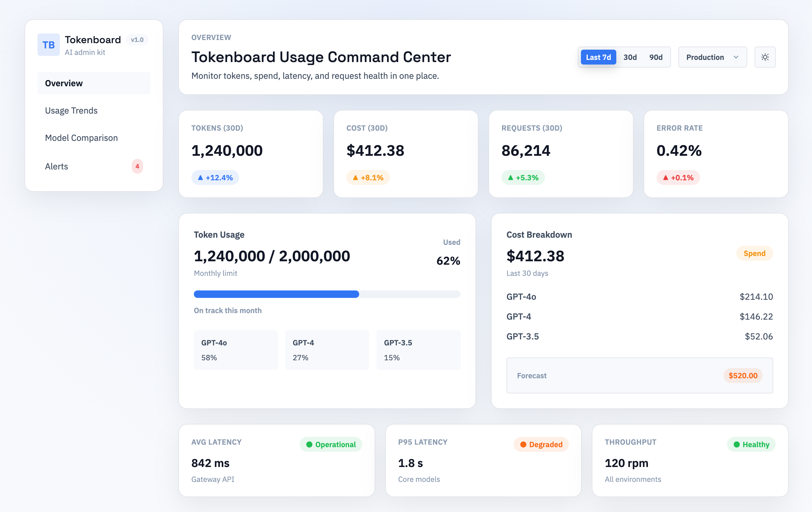Click the tokens +12.4% trend badge

[x=215, y=177]
